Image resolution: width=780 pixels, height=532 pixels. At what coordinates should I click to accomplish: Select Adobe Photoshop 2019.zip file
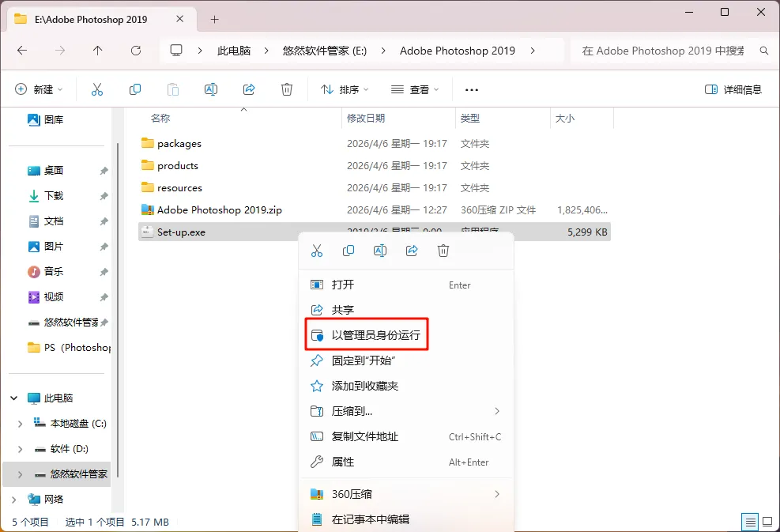pos(374,210)
